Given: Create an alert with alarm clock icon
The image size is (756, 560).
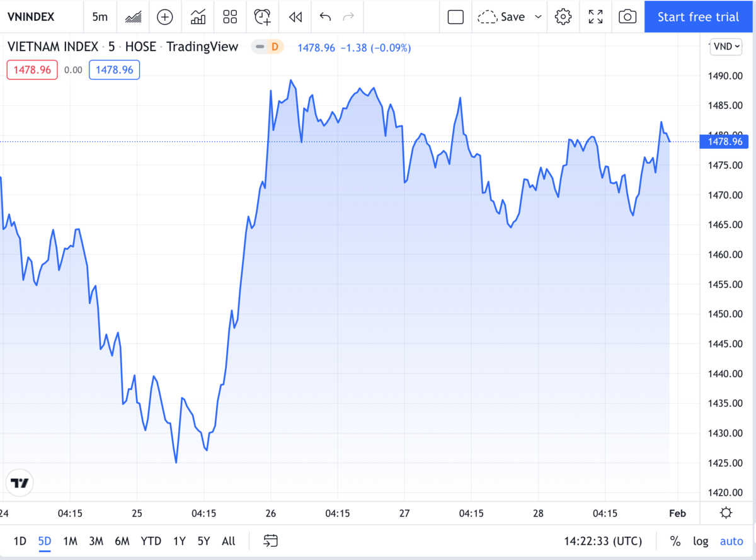Looking at the screenshot, I should (x=263, y=16).
